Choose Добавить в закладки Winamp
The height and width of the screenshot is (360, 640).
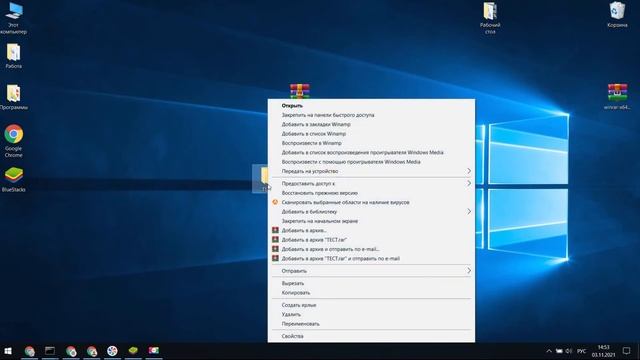tap(371, 124)
